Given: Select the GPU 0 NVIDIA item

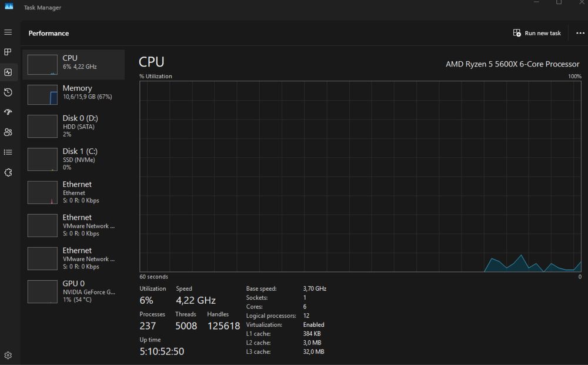Looking at the screenshot, I should click(73, 291).
